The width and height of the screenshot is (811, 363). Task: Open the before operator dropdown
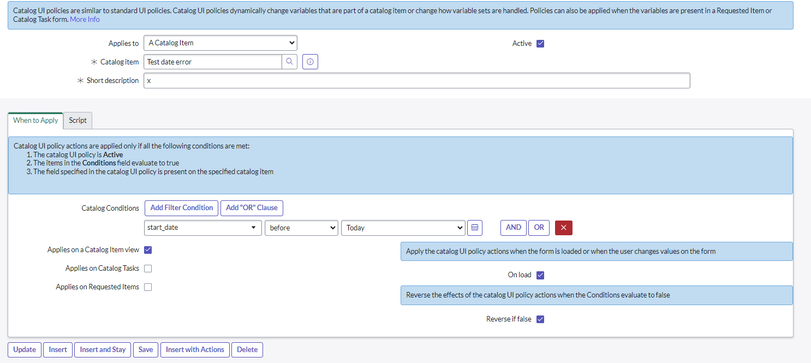pos(302,228)
